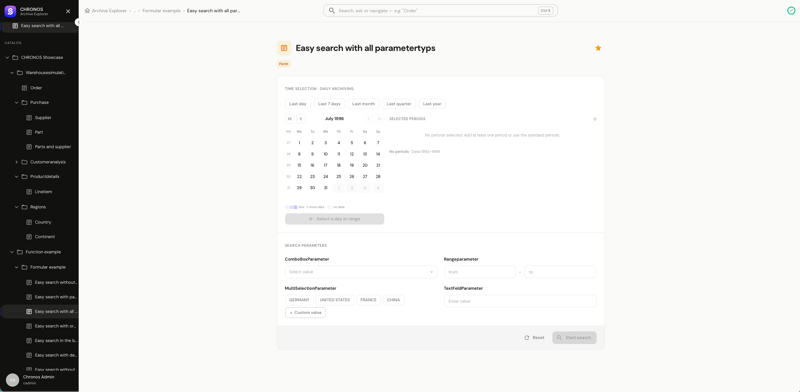Focus the TextFeldParameter input
This screenshot has width=800, height=392.
click(520, 301)
